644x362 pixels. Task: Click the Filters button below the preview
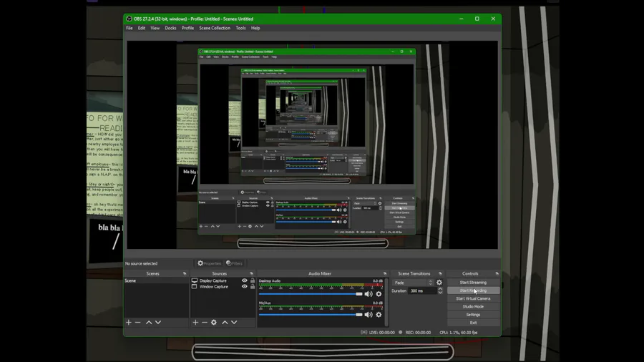point(235,263)
